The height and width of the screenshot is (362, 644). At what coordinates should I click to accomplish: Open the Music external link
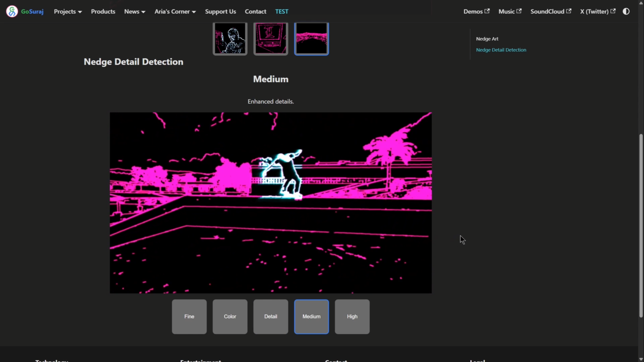tap(510, 12)
